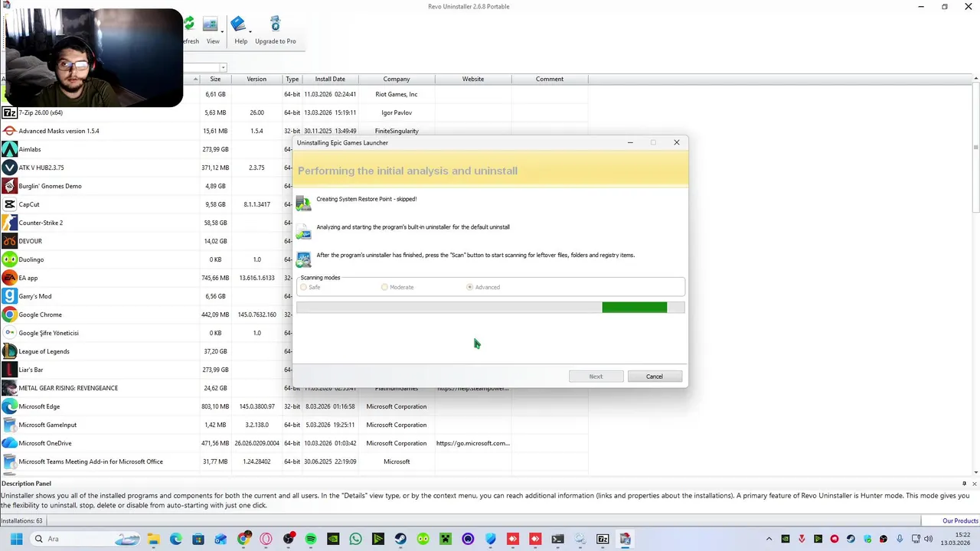Open WhatsApp from the taskbar
This screenshot has width=980, height=551.
tap(355, 539)
